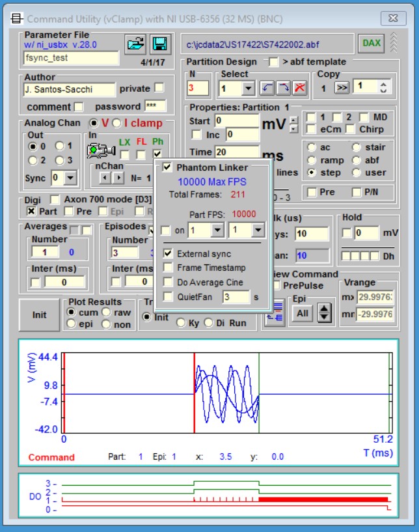The image size is (419, 532).
Task: Click nChan left arrow button
Action: pyautogui.click(x=105, y=178)
